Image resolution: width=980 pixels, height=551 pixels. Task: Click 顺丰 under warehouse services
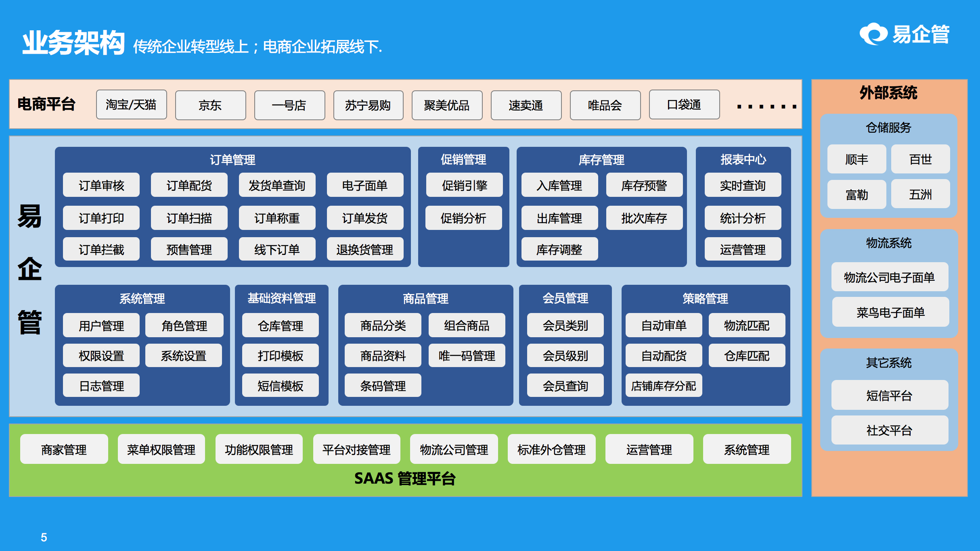coord(856,159)
